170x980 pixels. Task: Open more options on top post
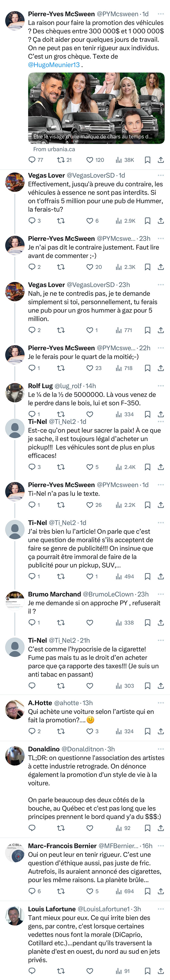tap(161, 14)
